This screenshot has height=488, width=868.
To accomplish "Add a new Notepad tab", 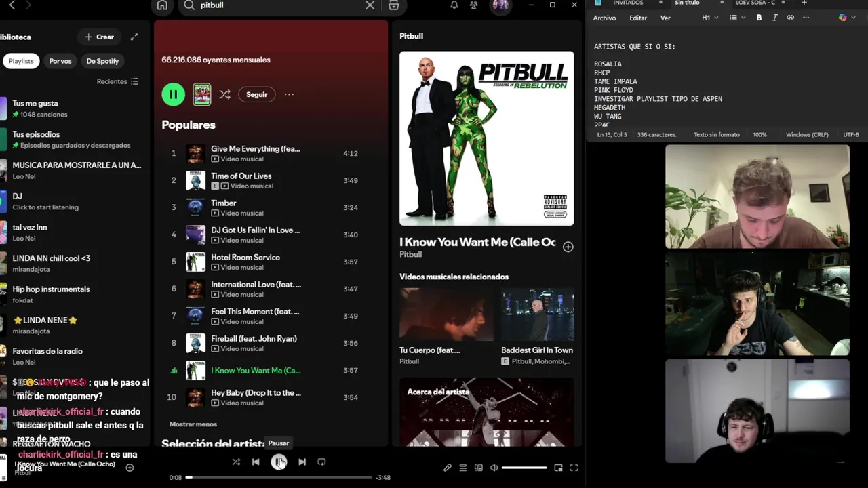I will (804, 3).
